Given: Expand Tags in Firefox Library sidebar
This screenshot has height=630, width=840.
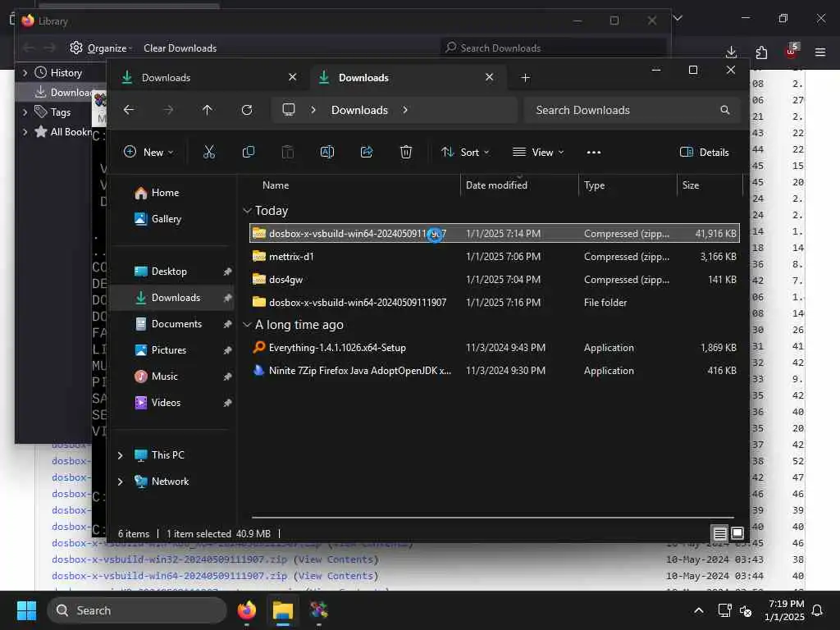Looking at the screenshot, I should pos(25,112).
